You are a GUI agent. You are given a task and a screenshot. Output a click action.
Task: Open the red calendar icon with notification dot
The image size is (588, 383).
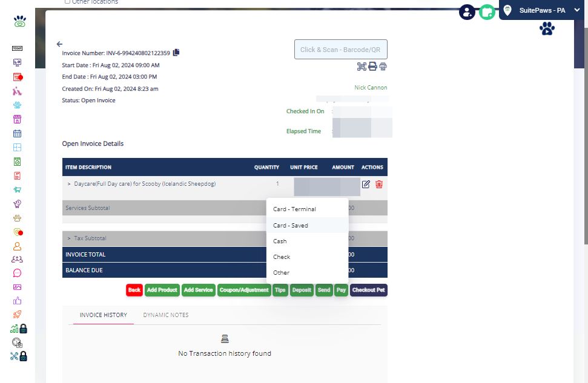[18, 77]
